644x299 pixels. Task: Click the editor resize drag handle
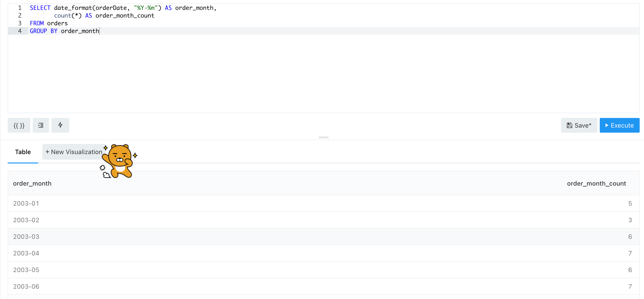point(323,137)
